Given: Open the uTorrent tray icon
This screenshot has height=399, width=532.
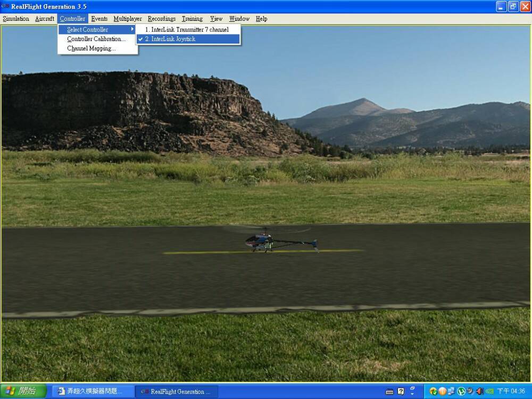Looking at the screenshot, I should coord(461,392).
